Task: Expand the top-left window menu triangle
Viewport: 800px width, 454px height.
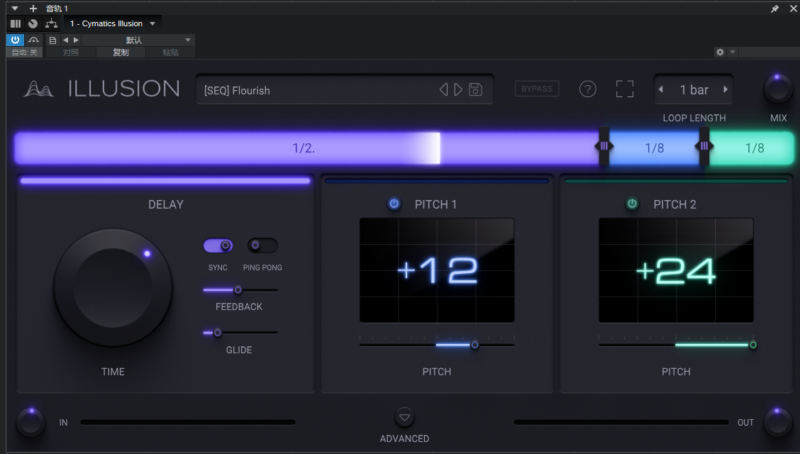Action: point(15,8)
